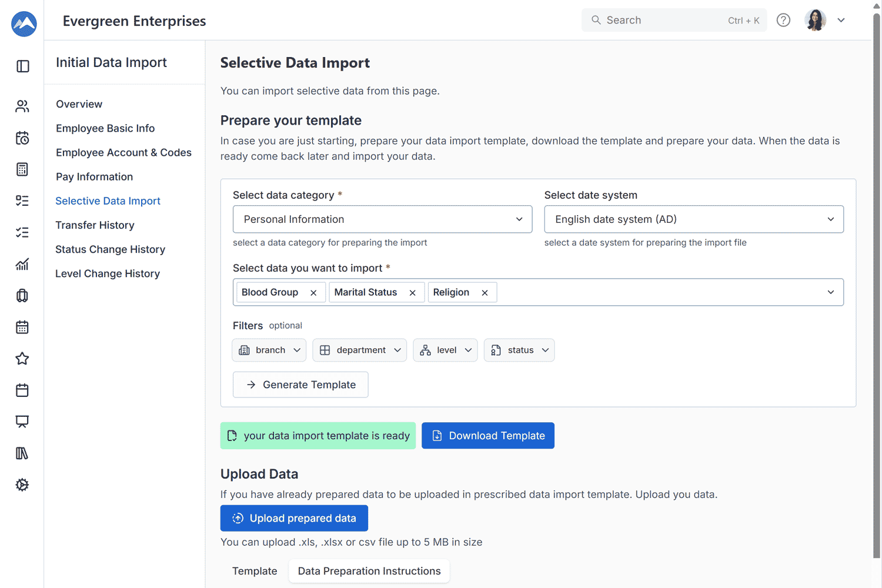Click the help question mark icon
Screen dimensions: 882x588
point(783,20)
